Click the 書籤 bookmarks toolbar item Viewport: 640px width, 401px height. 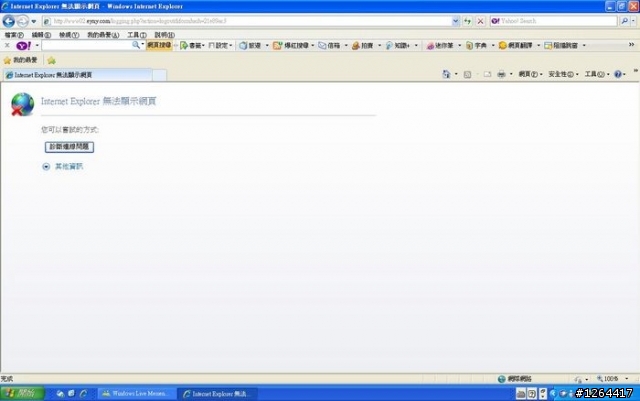pyautogui.click(x=192, y=45)
